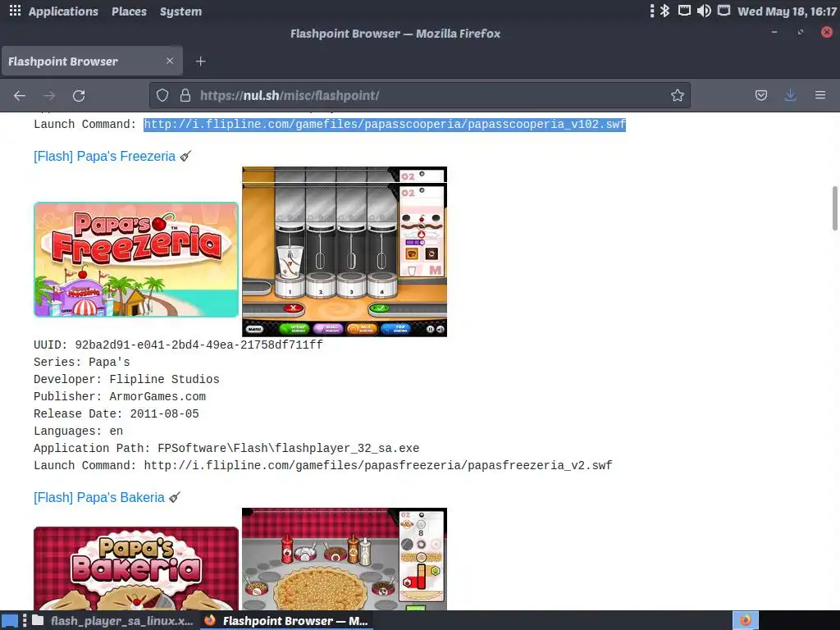Open the Papa's Bakeria logo thumbnail
Viewport: 840px width, 630px height.
pos(136,568)
